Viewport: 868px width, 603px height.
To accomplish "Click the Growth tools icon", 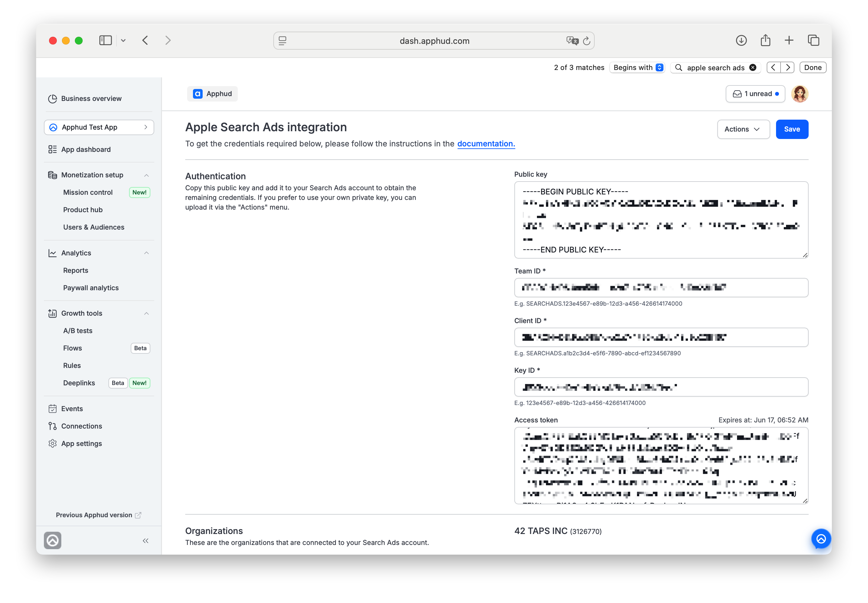I will tap(53, 313).
